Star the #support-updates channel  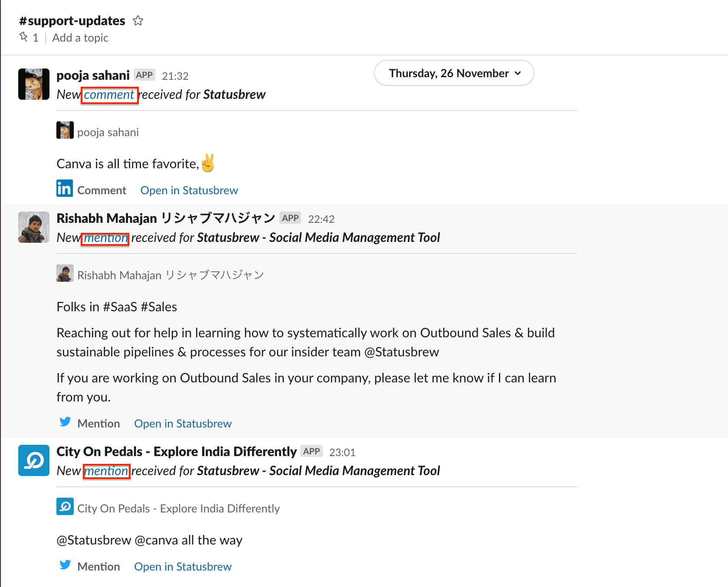(138, 21)
